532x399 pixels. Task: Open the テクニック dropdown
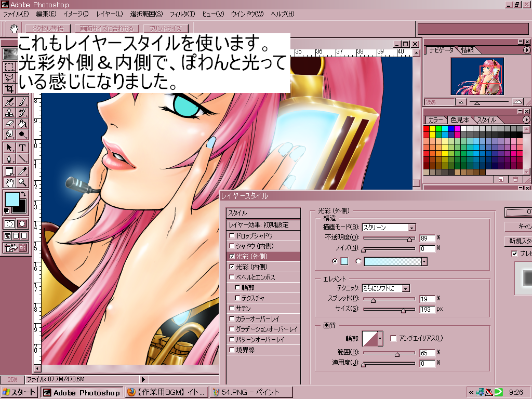coord(406,288)
